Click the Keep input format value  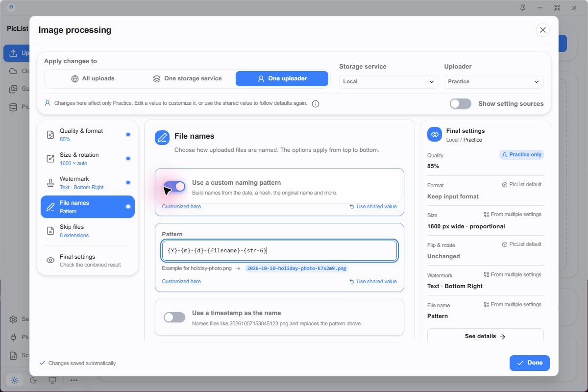[x=453, y=196]
